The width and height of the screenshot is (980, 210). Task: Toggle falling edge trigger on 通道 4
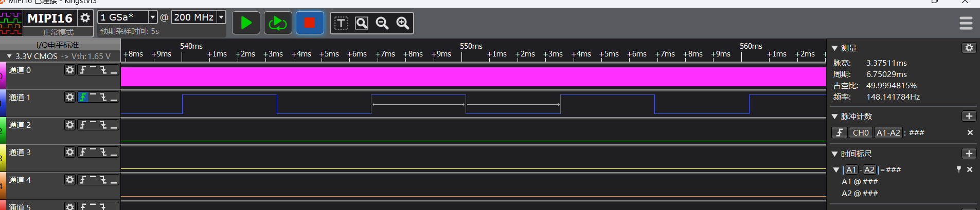point(103,180)
